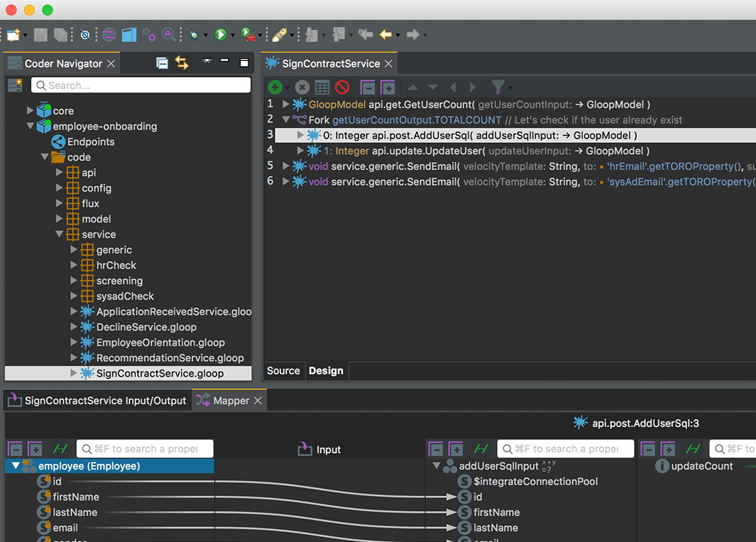Expand the api package node
The width and height of the screenshot is (756, 542).
60,172
